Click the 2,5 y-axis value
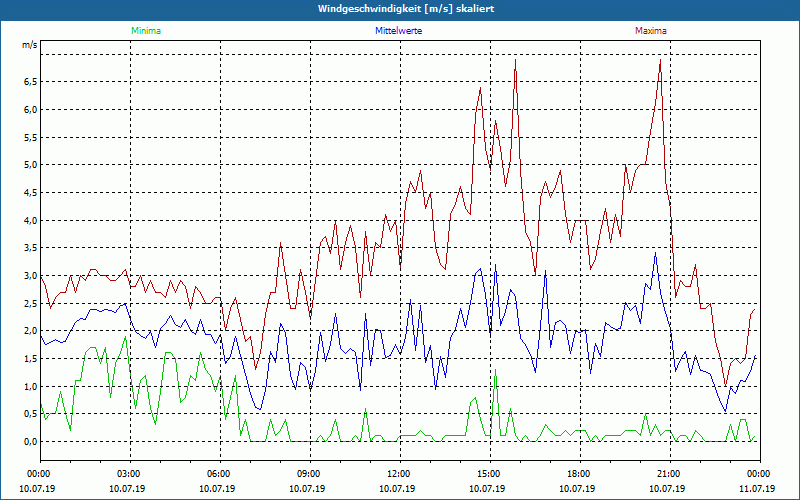This screenshot has width=800, height=500. 31,304
